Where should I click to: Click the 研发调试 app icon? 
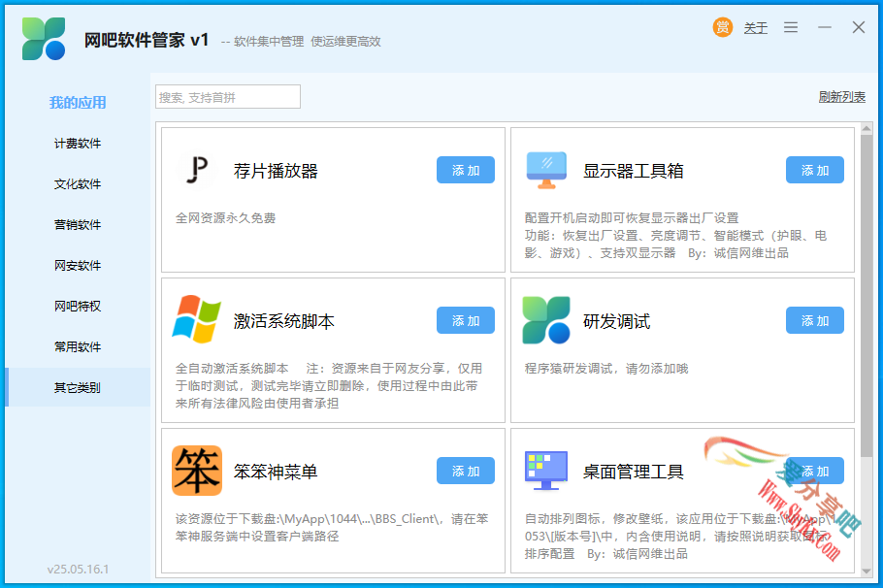(x=546, y=320)
